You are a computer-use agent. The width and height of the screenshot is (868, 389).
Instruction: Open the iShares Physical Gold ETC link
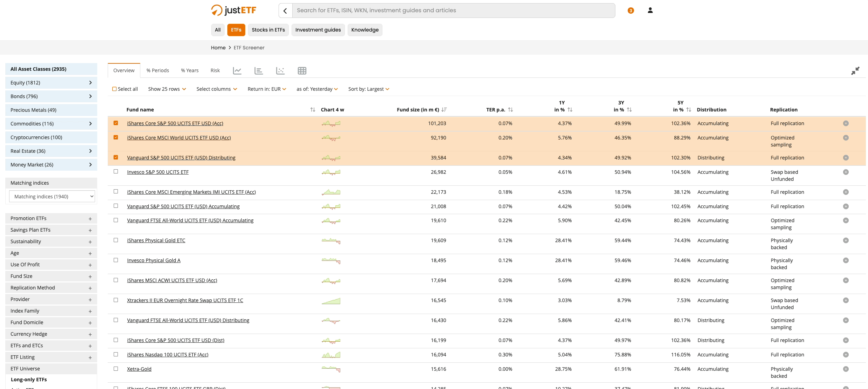pyautogui.click(x=156, y=240)
